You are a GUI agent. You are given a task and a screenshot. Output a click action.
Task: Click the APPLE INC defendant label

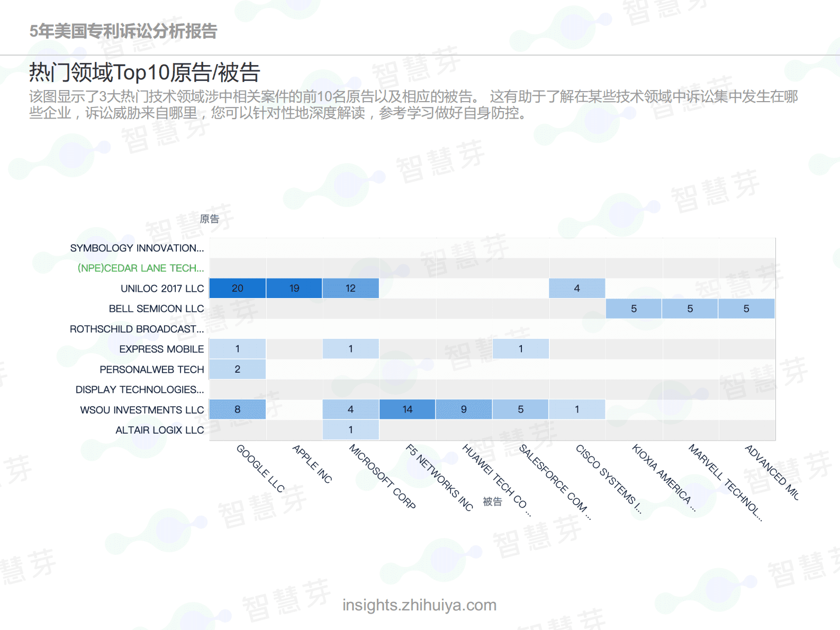[x=312, y=464]
